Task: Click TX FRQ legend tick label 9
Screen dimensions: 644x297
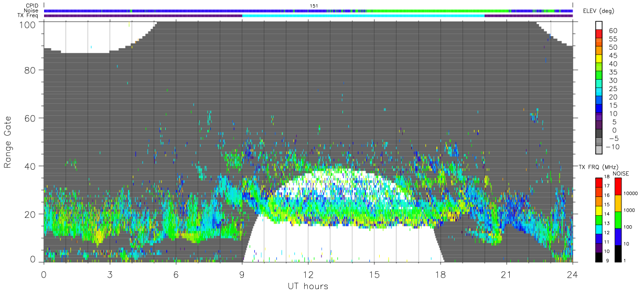Action: [x=607, y=260]
